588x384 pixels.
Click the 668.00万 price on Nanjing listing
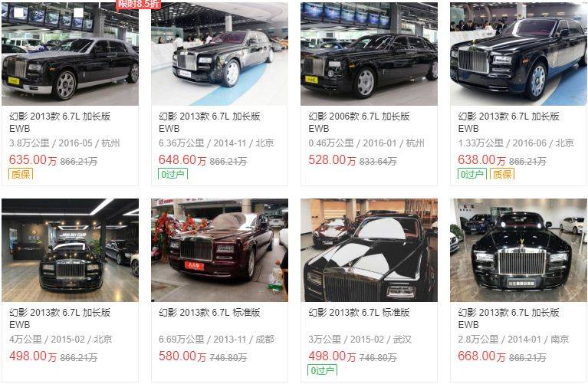(x=481, y=356)
